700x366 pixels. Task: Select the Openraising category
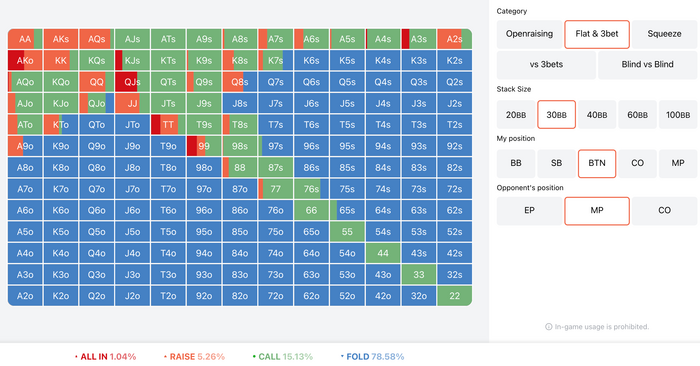click(x=529, y=34)
